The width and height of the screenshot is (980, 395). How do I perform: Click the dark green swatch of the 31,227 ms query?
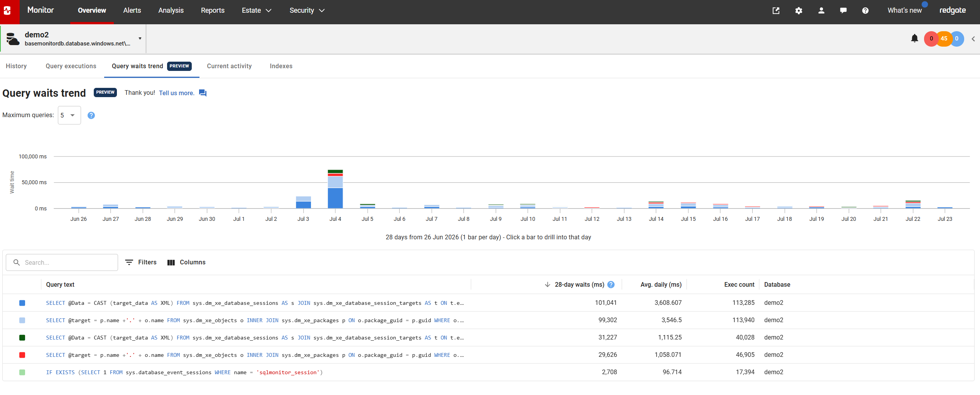pyautogui.click(x=22, y=338)
